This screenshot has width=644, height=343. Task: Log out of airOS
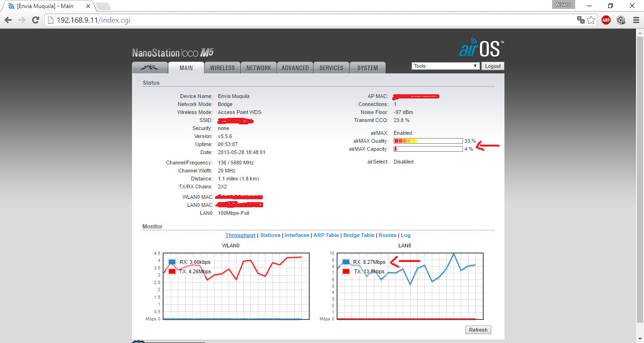coord(493,66)
